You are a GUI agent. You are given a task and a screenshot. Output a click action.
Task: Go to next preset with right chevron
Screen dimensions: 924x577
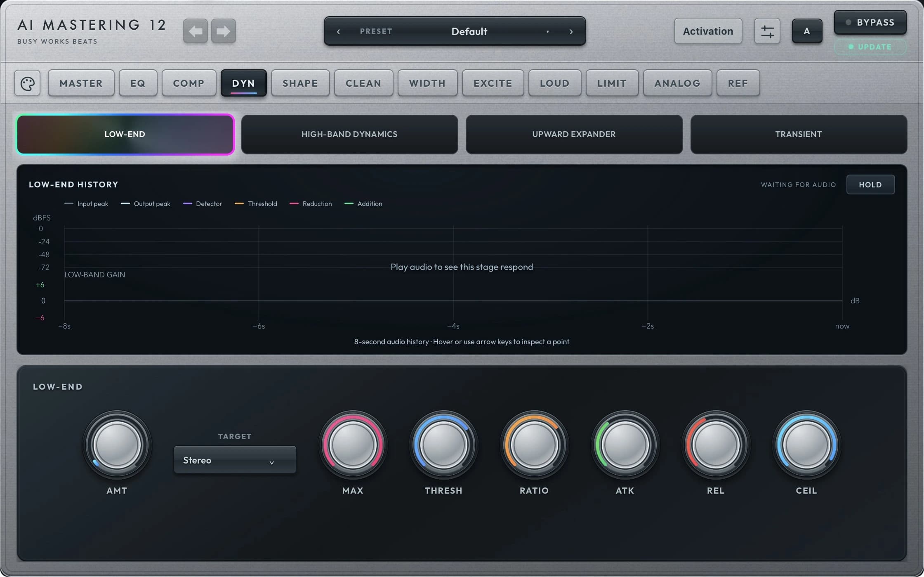[571, 32]
